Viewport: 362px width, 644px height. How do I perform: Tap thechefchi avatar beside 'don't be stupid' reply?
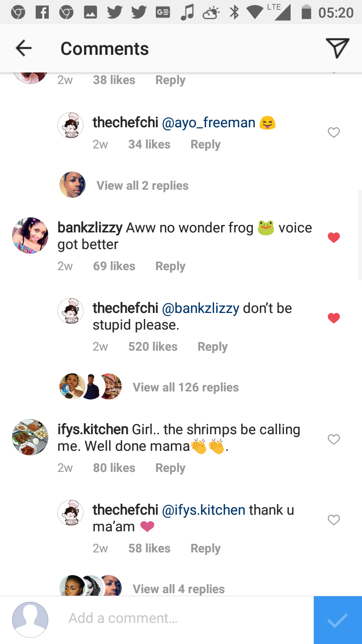(x=70, y=310)
